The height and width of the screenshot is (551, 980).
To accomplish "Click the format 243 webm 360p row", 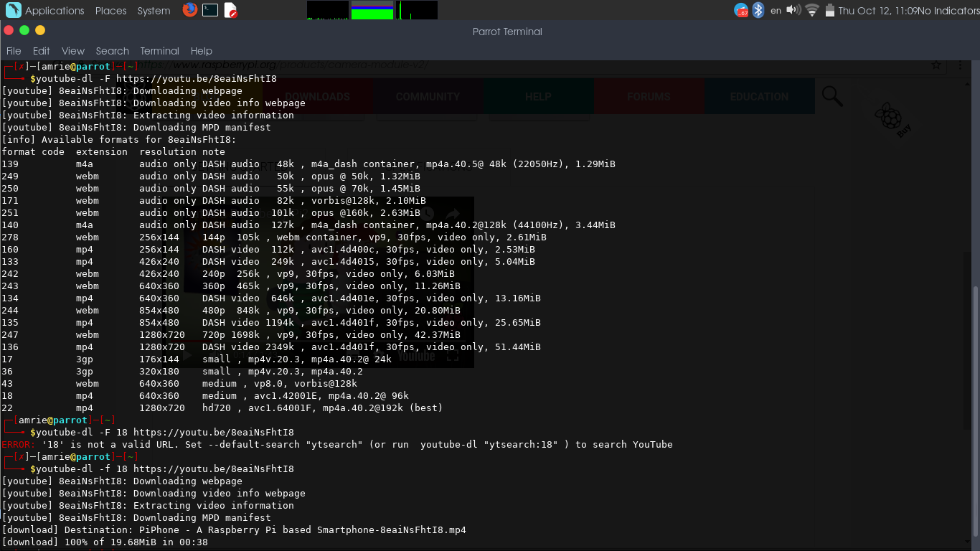I will coord(231,286).
